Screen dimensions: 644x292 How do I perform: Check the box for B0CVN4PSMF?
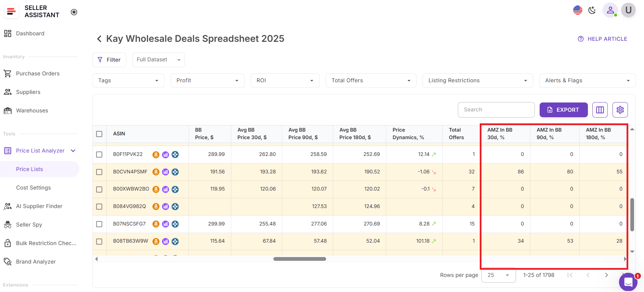pos(99,172)
